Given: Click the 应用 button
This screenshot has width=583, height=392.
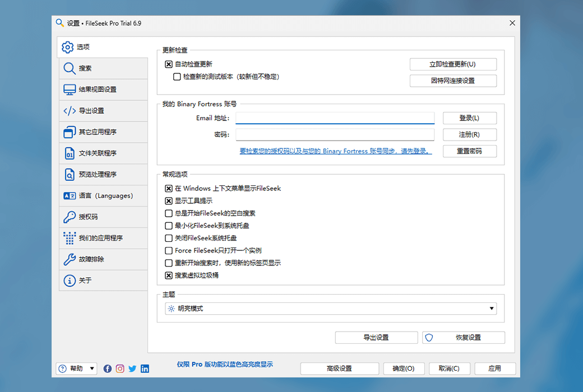Looking at the screenshot, I should click(x=495, y=368).
